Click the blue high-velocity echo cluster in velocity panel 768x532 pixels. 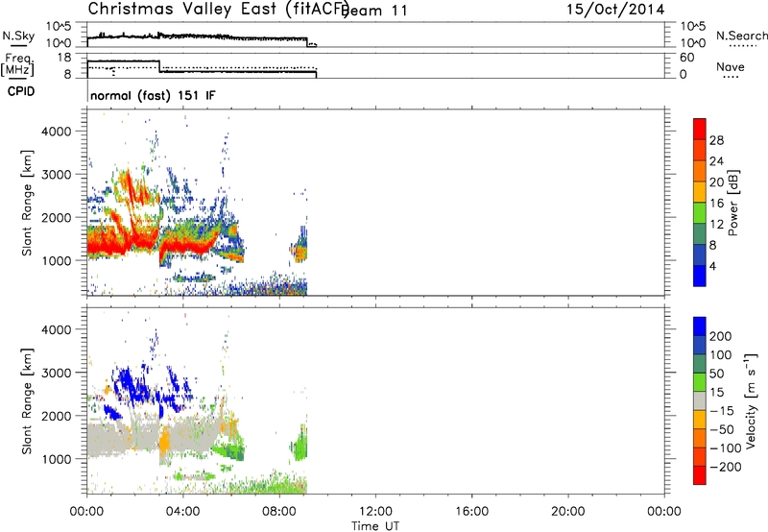[130, 384]
